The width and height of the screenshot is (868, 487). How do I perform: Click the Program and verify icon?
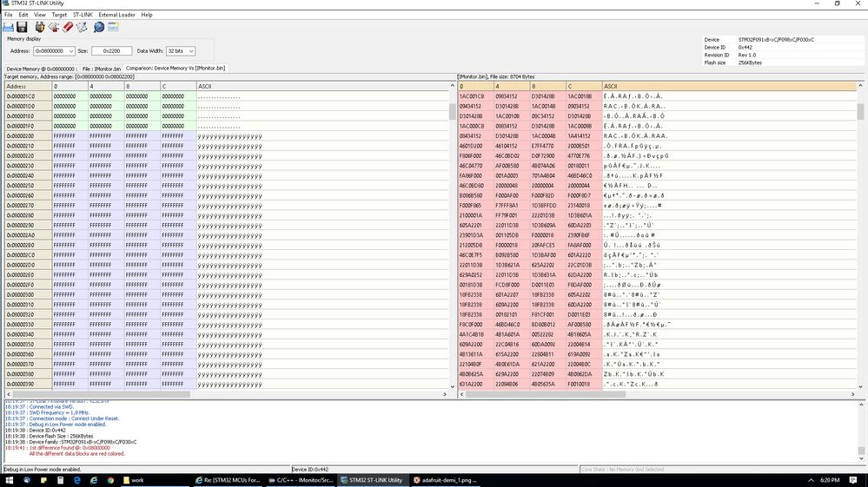click(82, 27)
